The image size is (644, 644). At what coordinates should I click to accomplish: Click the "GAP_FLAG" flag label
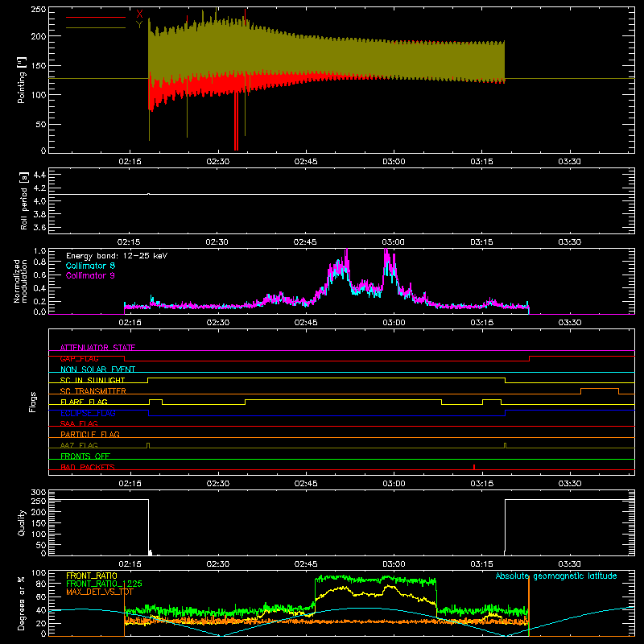tap(79, 358)
